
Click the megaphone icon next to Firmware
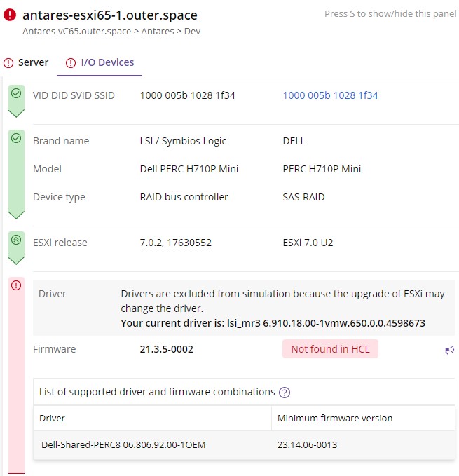[x=449, y=350]
